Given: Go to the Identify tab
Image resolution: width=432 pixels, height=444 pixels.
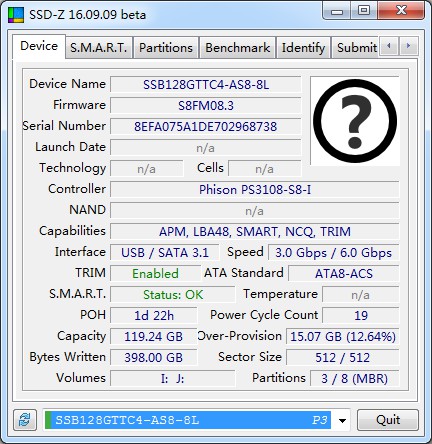Looking at the screenshot, I should 303,48.
